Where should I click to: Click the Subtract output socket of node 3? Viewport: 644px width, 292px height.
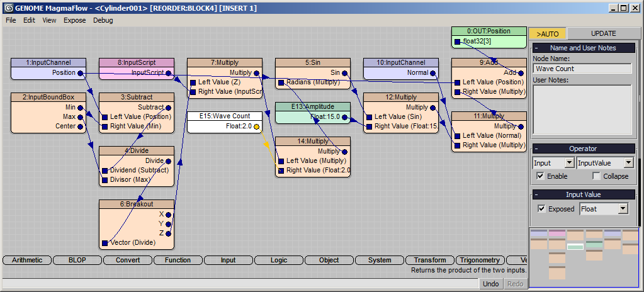pyautogui.click(x=168, y=108)
